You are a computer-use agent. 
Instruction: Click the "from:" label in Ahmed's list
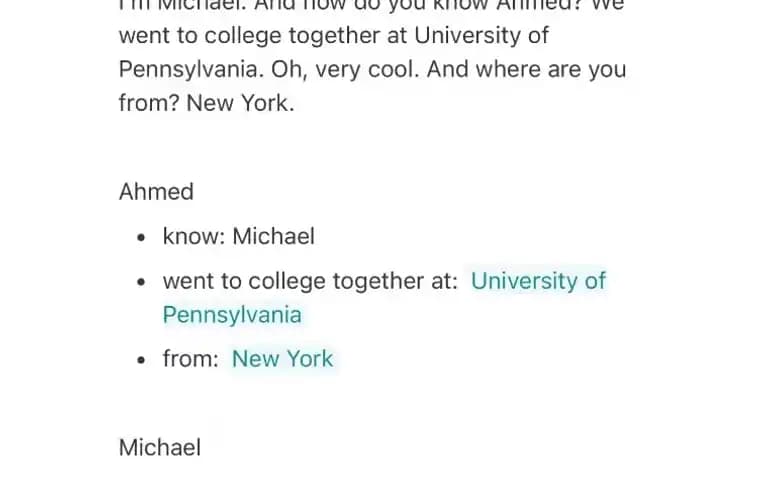(191, 359)
